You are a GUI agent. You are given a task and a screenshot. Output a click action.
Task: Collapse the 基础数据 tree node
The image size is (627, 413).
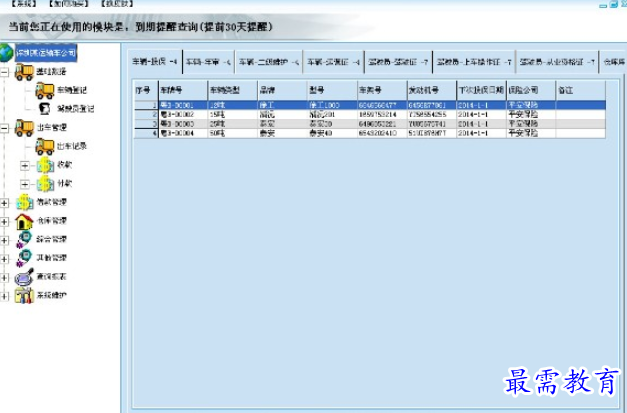[x=7, y=72]
